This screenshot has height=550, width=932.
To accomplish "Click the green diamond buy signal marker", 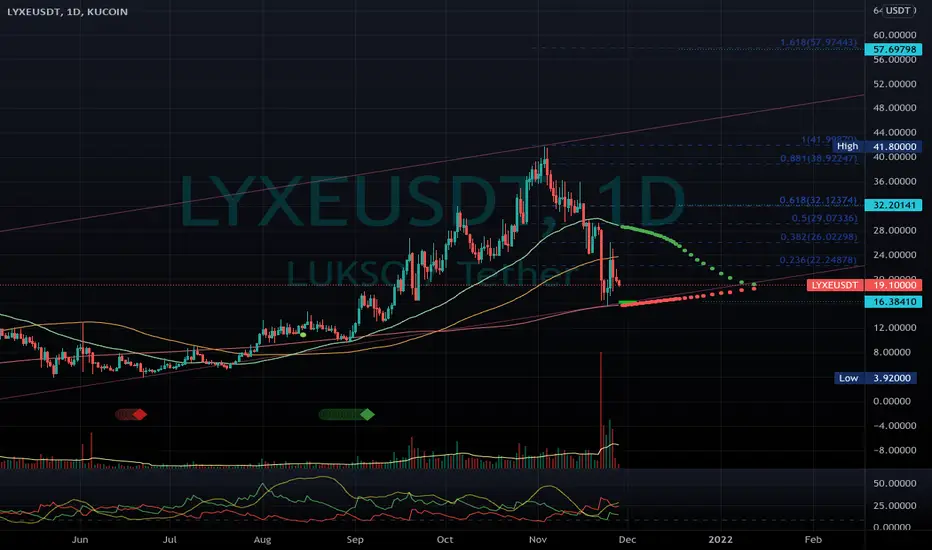I will pos(367,414).
